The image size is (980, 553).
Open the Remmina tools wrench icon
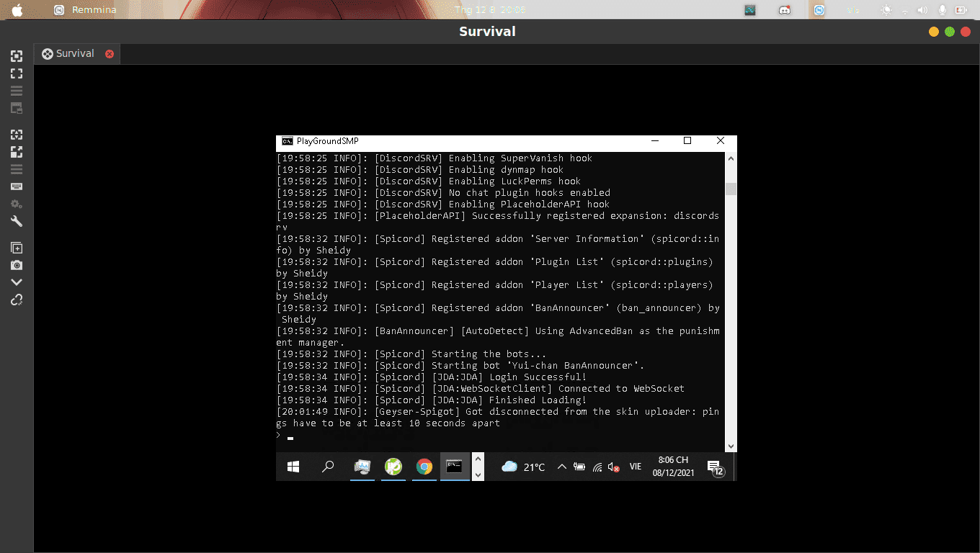pos(16,222)
